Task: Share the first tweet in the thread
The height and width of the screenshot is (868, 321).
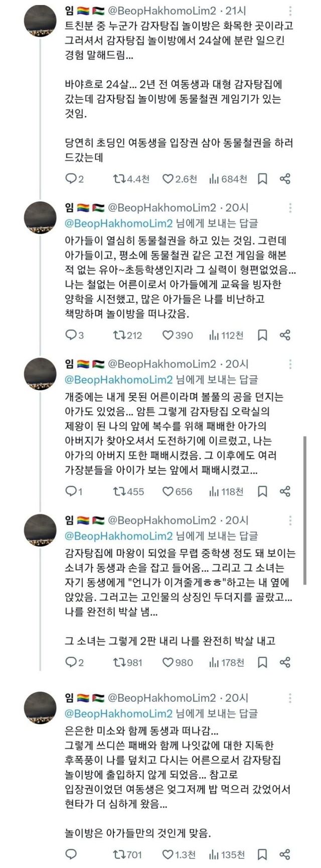Action: (x=285, y=179)
